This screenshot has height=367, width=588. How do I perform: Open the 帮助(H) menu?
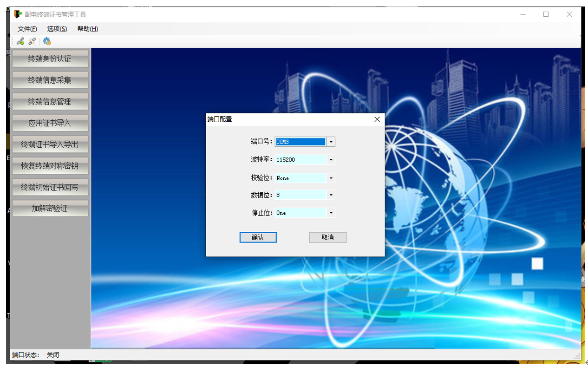(x=87, y=29)
